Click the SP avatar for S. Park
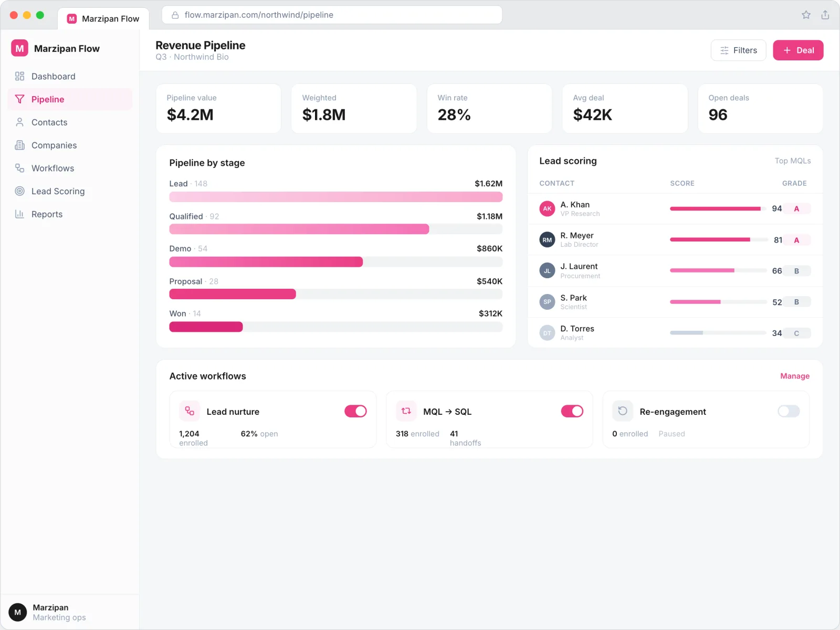 (547, 302)
